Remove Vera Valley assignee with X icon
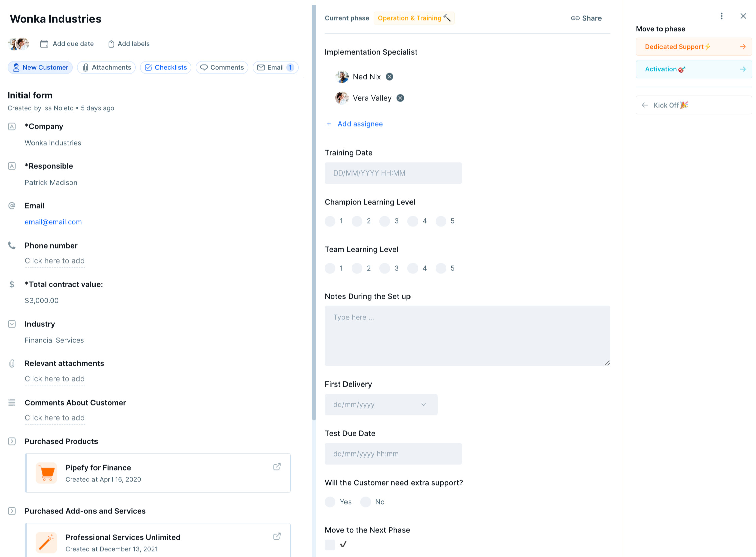This screenshot has height=557, width=756. click(x=400, y=98)
